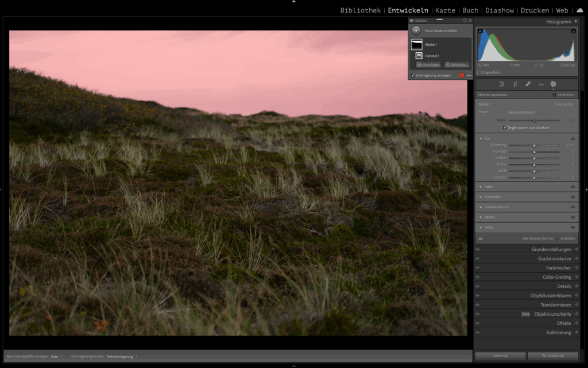Switch to the Bibliothek module
Viewport: 588px width, 368px height.
click(360, 10)
